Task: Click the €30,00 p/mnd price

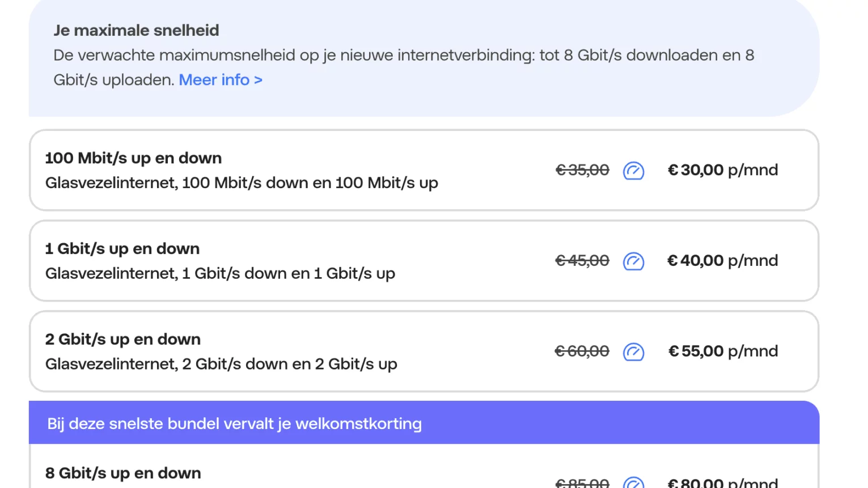Action: tap(723, 170)
